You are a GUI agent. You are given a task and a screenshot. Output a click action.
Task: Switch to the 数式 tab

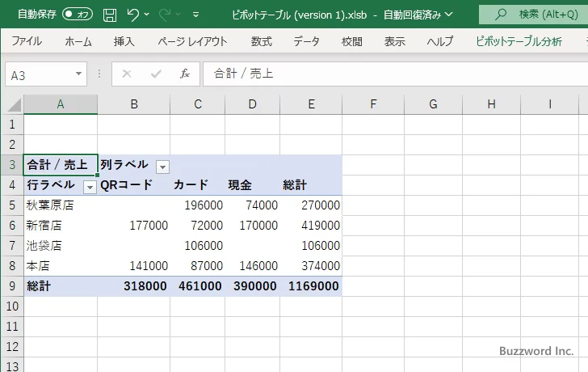point(262,41)
